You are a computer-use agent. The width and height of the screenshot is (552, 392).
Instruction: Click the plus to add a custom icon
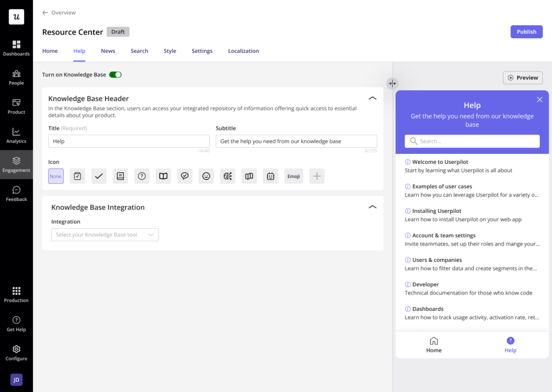[x=315, y=176]
